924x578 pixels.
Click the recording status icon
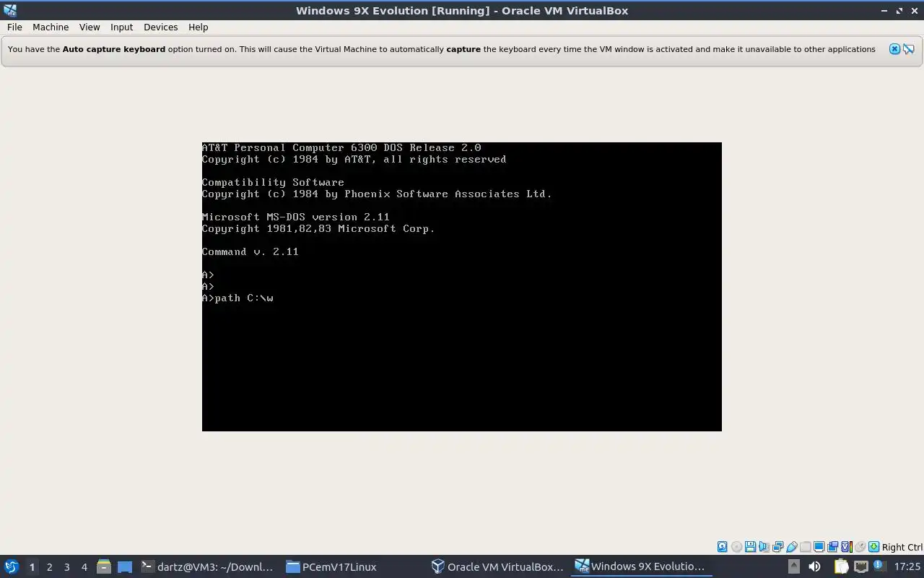(x=832, y=547)
